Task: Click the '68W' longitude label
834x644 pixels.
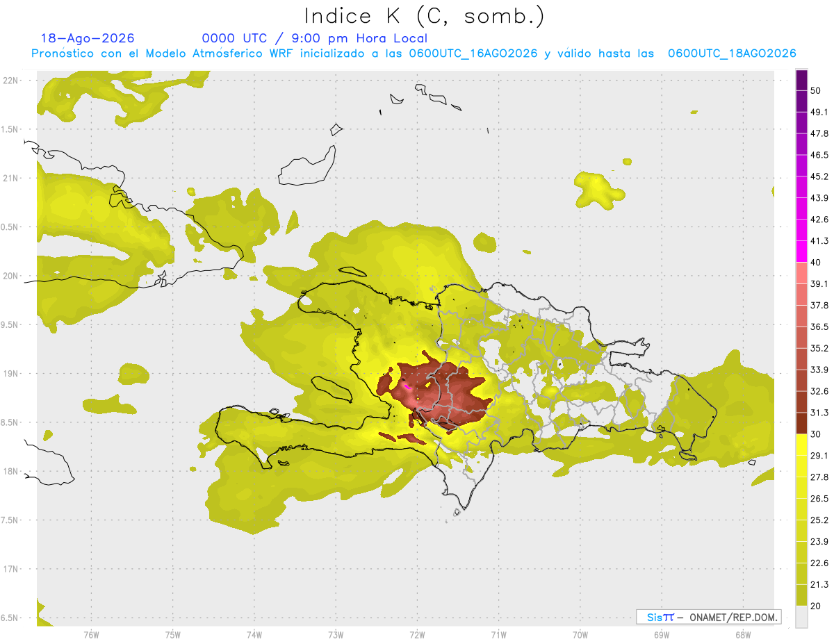Action: tap(743, 635)
